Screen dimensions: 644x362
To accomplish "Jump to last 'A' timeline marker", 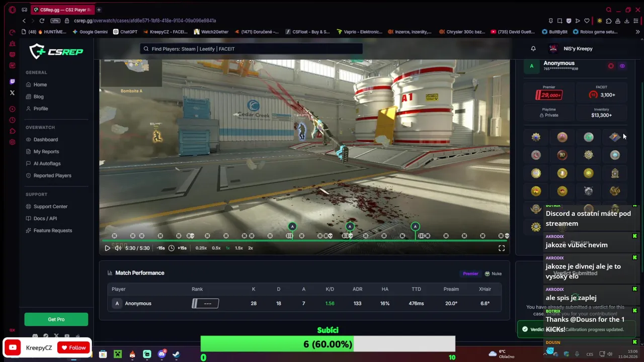I will click(415, 227).
